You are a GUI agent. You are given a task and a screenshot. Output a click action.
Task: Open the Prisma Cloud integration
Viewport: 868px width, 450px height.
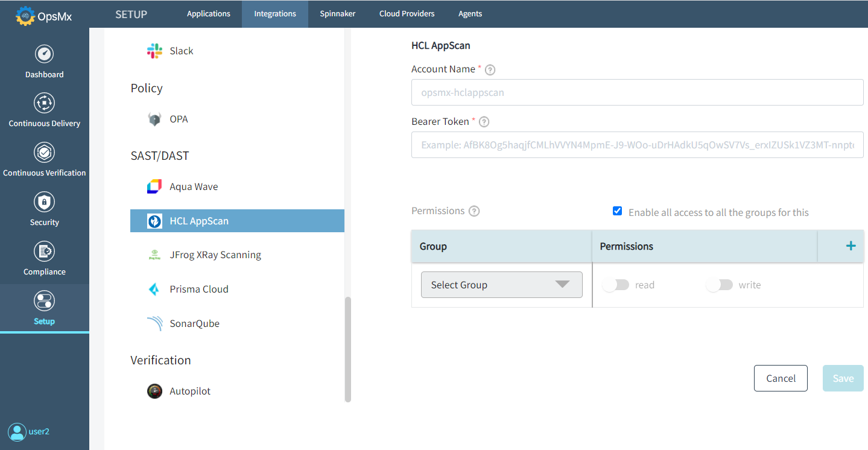coord(198,289)
